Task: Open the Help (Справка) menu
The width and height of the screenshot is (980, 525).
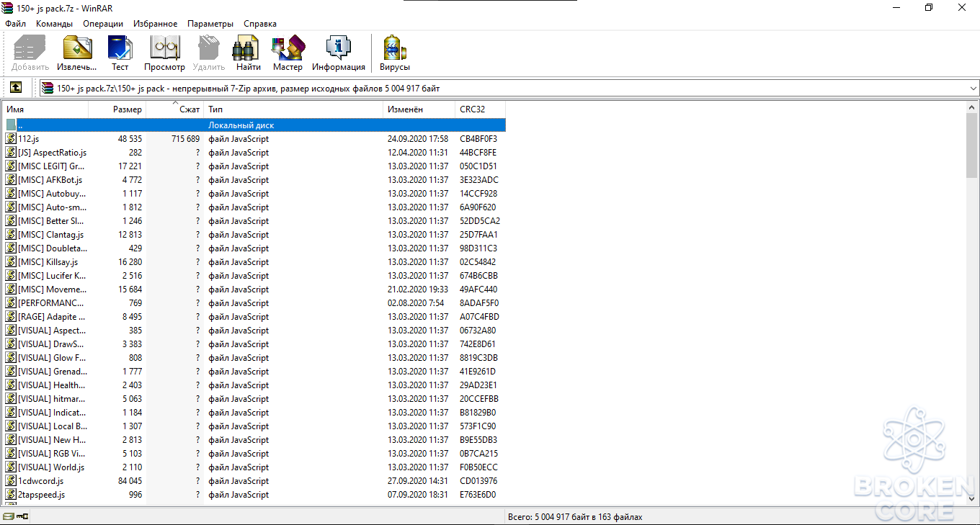Action: (260, 24)
